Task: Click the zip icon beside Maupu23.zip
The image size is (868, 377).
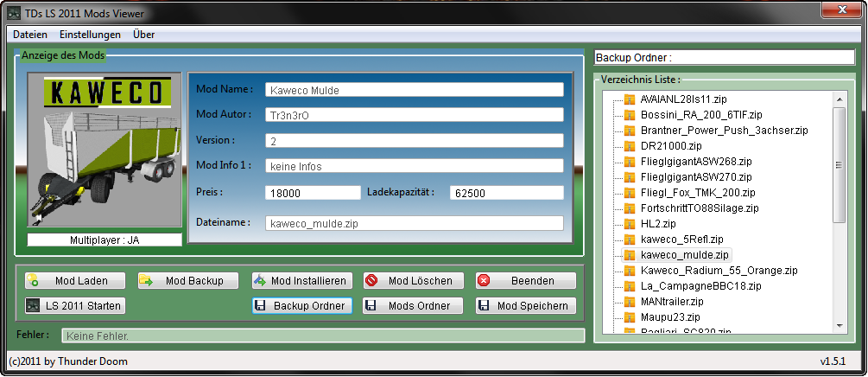Action: (630, 317)
